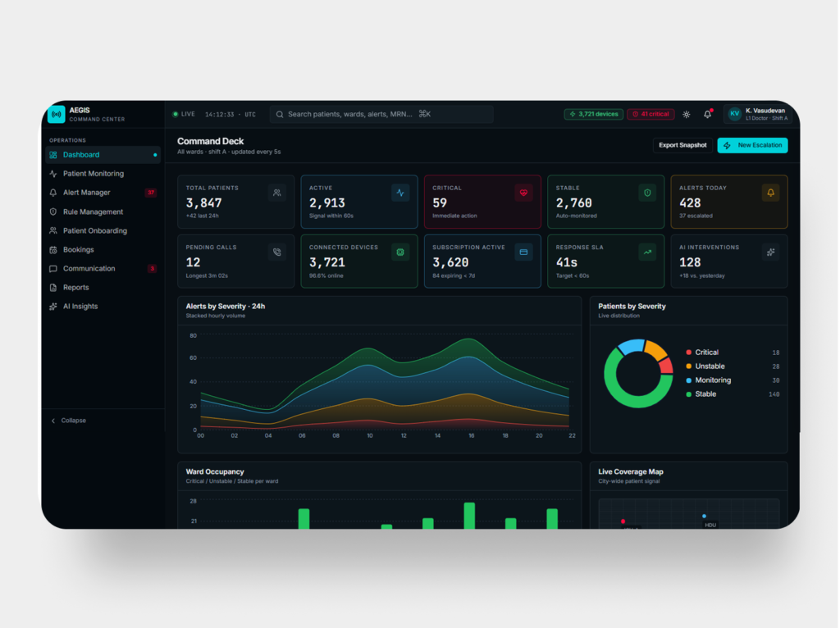This screenshot has height=628, width=840.
Task: Click the Total Patients people icon
Action: 277,193
